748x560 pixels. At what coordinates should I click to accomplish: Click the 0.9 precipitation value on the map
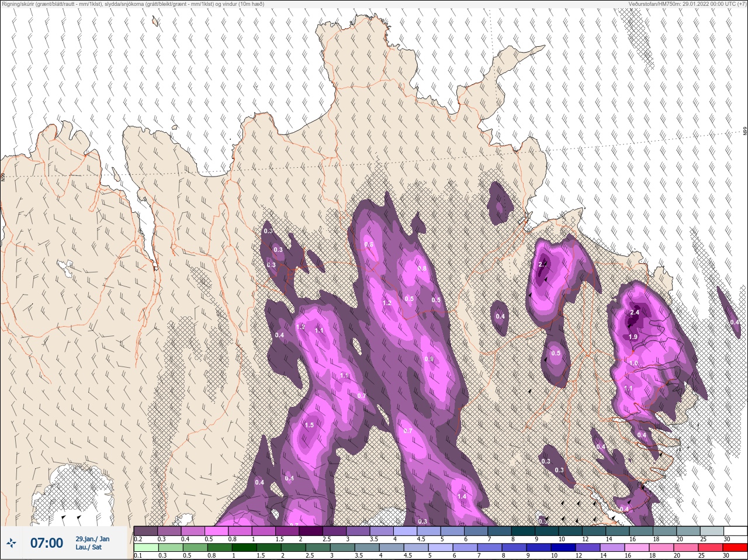point(430,359)
